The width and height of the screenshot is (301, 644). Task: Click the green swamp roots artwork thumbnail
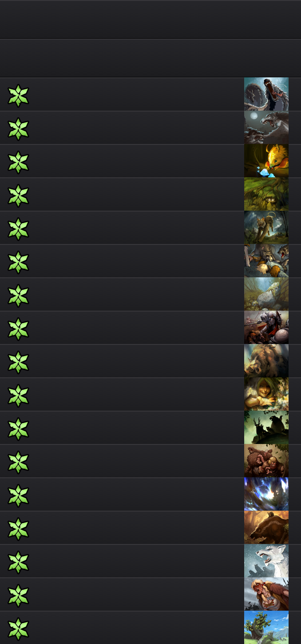(266, 194)
